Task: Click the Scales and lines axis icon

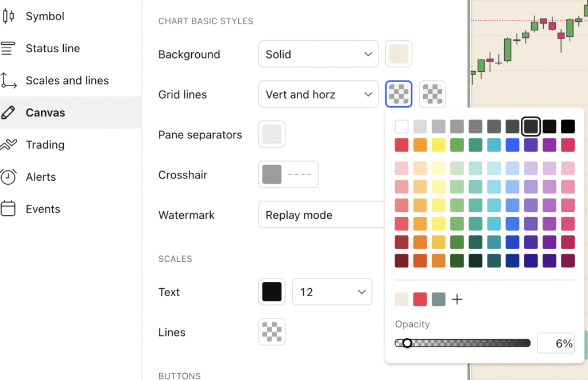Action: coord(8,81)
